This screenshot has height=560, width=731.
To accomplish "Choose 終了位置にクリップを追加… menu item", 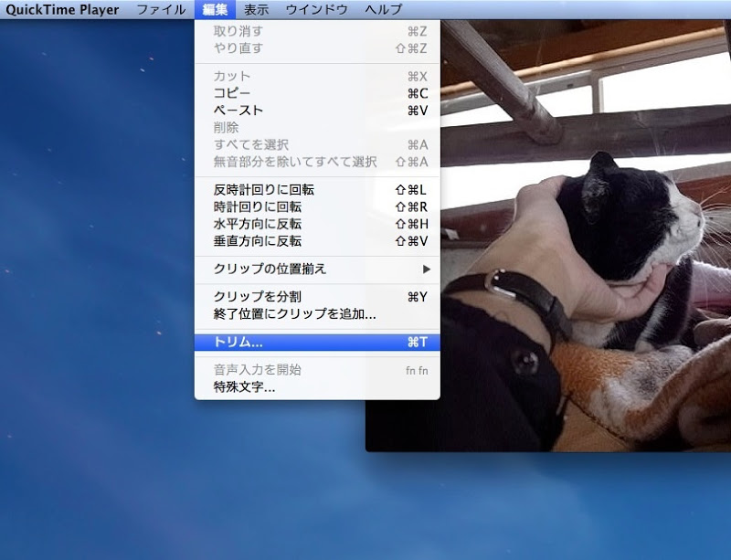I will click(317, 314).
